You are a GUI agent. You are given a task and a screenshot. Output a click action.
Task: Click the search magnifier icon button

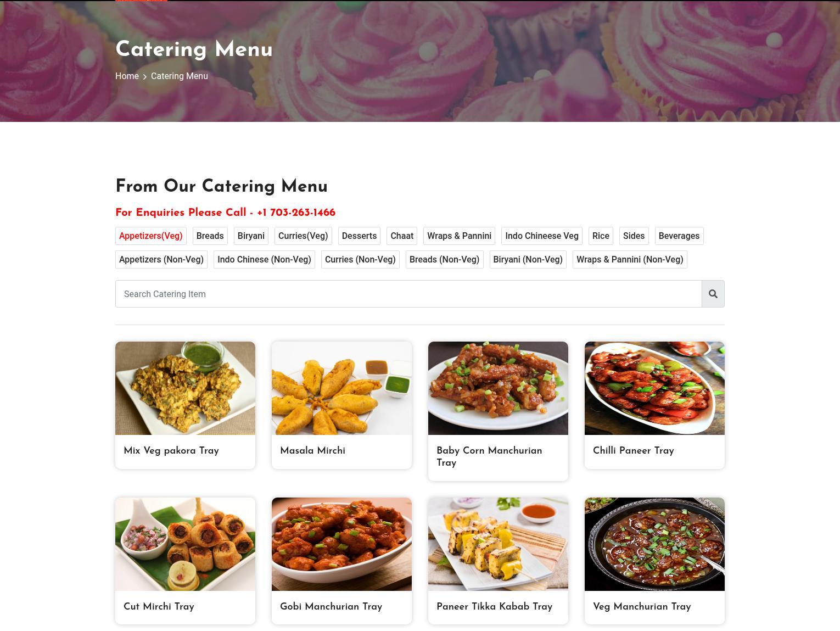[713, 294]
